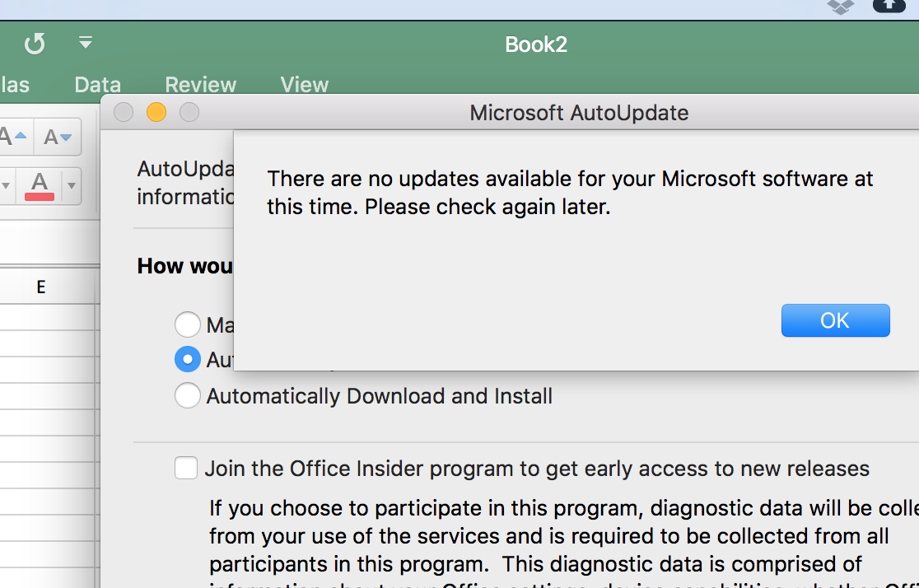
Task: Select Automatically Download and Install option
Action: point(188,396)
